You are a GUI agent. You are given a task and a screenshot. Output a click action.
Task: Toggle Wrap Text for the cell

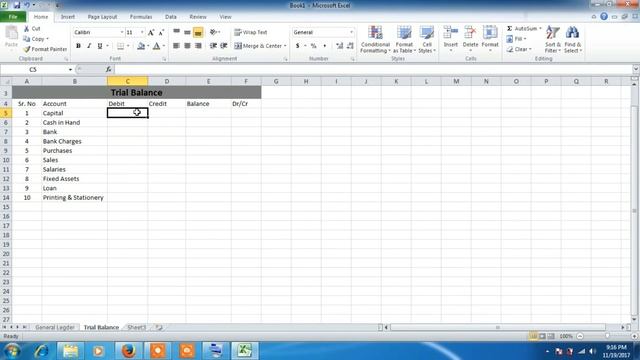[251, 32]
